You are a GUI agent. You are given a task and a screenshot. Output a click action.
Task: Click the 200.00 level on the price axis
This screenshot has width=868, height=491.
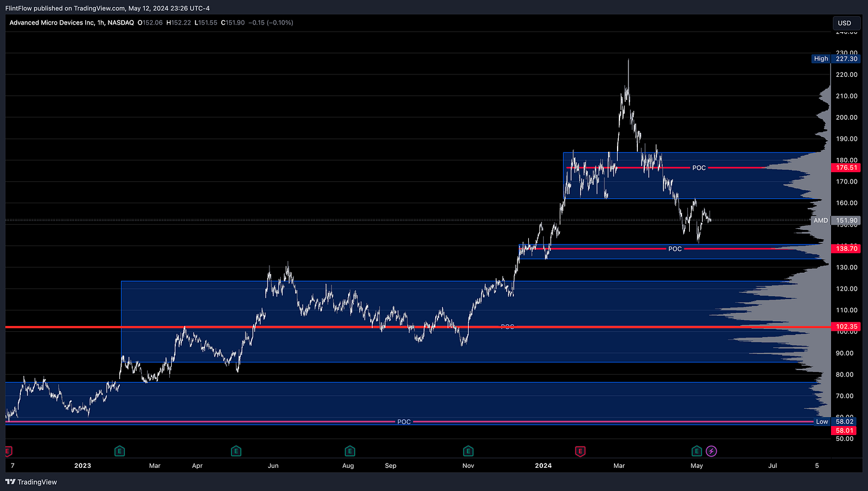pyautogui.click(x=846, y=117)
